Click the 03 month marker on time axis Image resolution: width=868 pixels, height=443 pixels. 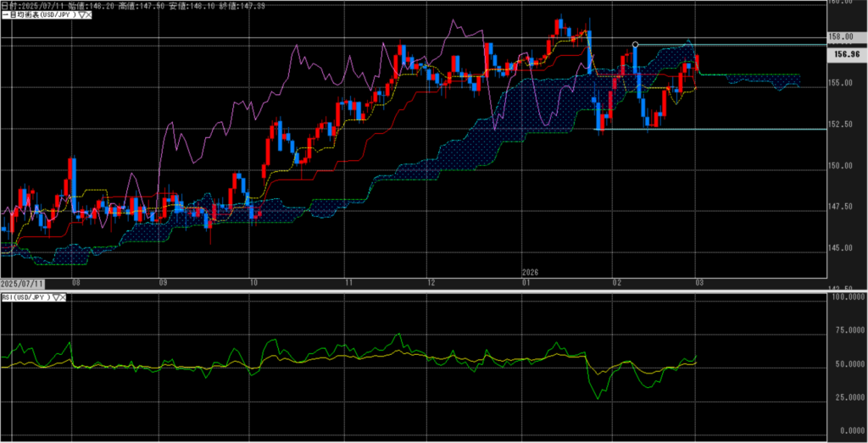tap(698, 281)
